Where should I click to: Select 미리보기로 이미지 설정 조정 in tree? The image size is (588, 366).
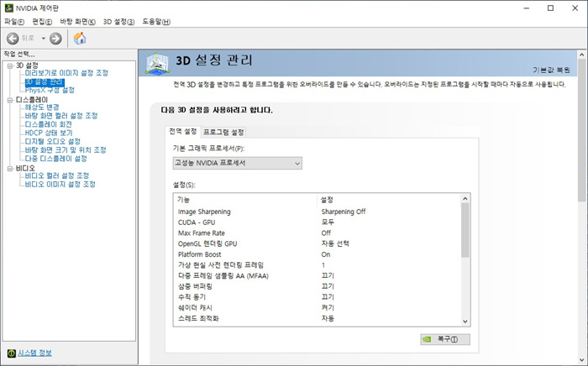click(66, 73)
